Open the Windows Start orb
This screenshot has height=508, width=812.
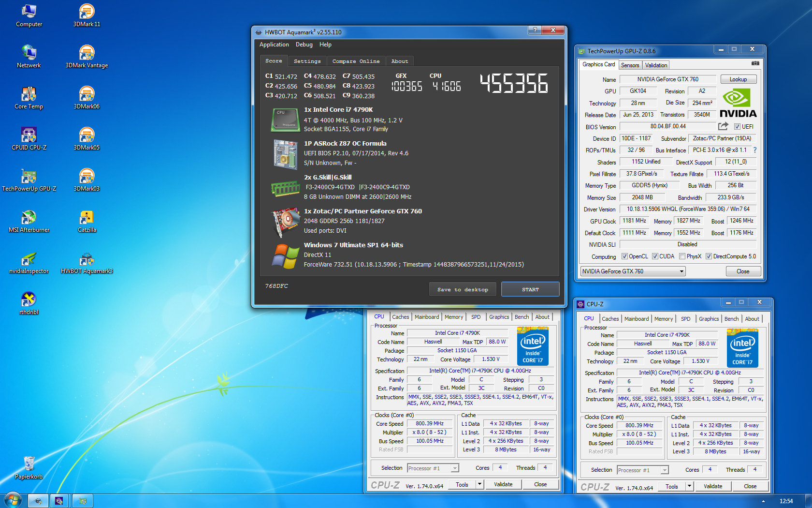click(x=13, y=500)
